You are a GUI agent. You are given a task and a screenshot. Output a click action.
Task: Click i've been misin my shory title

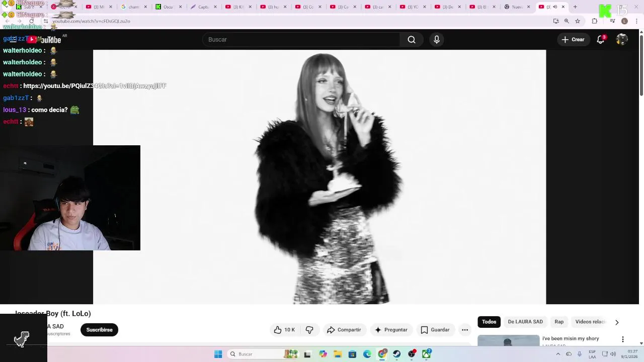coord(571,339)
